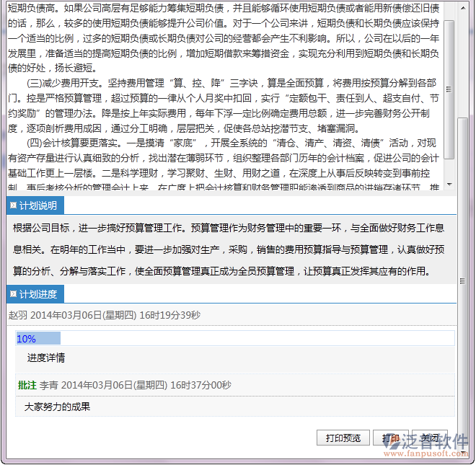Viewport: 476px width, 465px height.
Task: Click the text area's scroll up arrow
Action: (449, 6)
